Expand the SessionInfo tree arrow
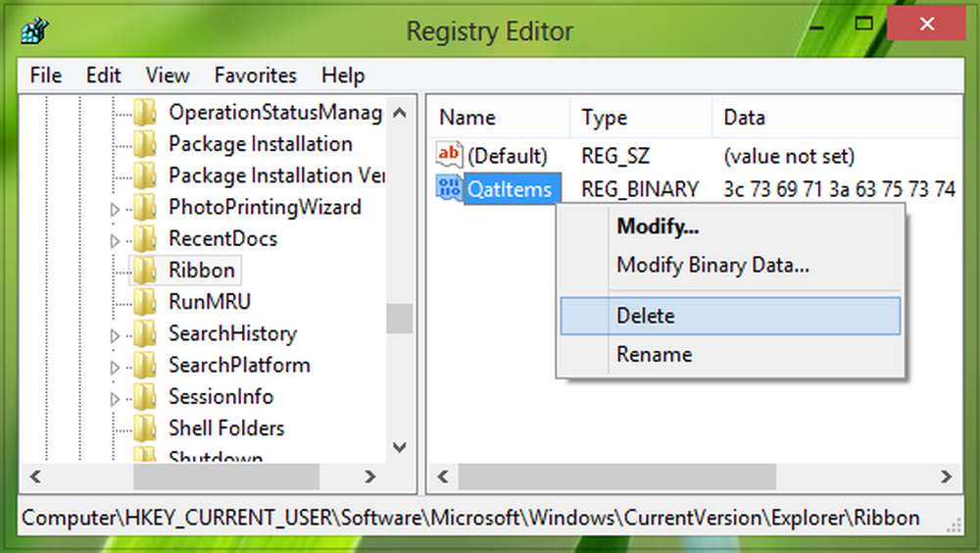This screenshot has width=980, height=553. click(116, 398)
